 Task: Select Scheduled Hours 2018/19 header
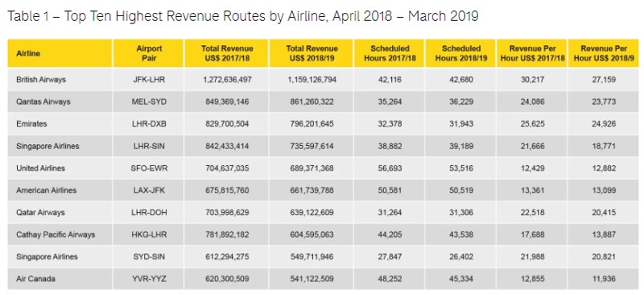click(460, 53)
